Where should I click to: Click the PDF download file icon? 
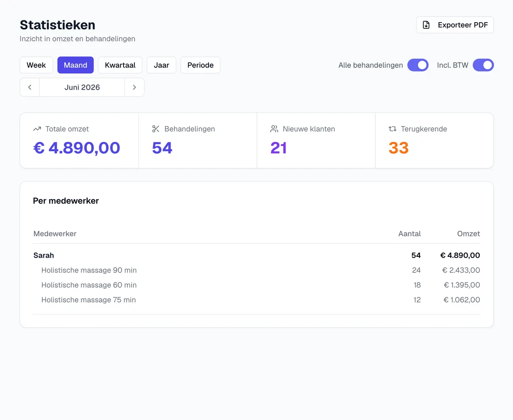click(x=426, y=25)
